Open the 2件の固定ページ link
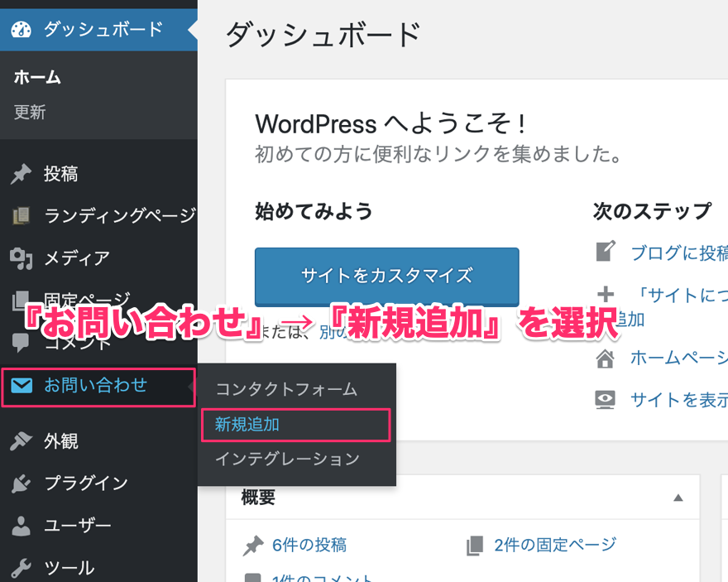The height and width of the screenshot is (582, 728). click(x=555, y=545)
